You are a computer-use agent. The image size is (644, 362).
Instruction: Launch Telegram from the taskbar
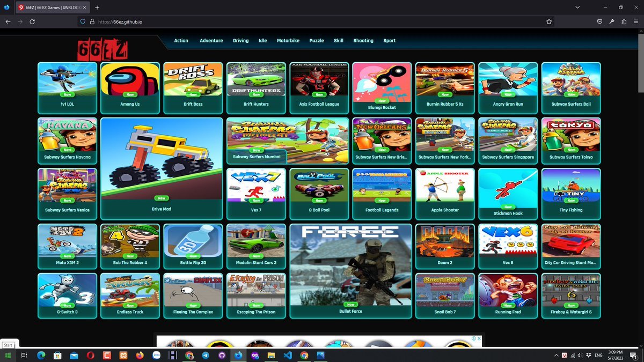[206, 356]
